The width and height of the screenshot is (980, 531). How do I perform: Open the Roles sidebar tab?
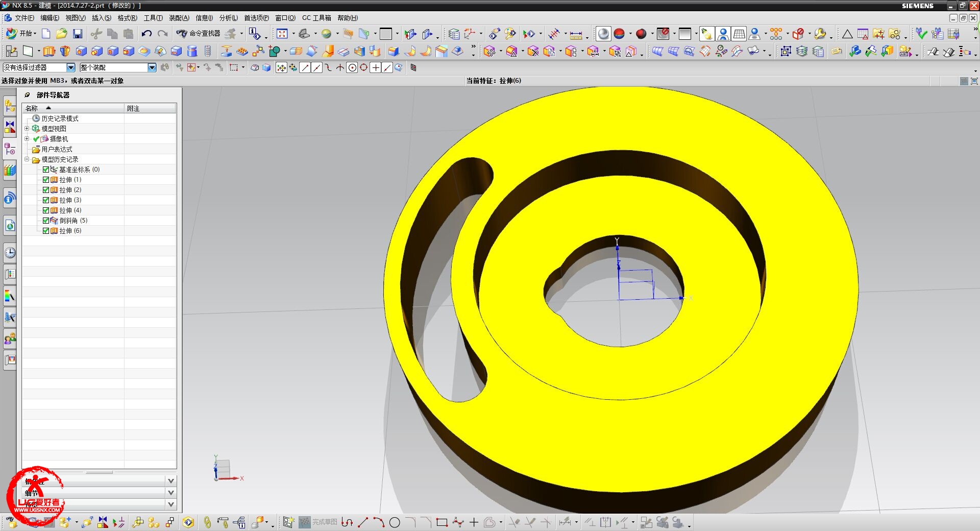click(10, 339)
